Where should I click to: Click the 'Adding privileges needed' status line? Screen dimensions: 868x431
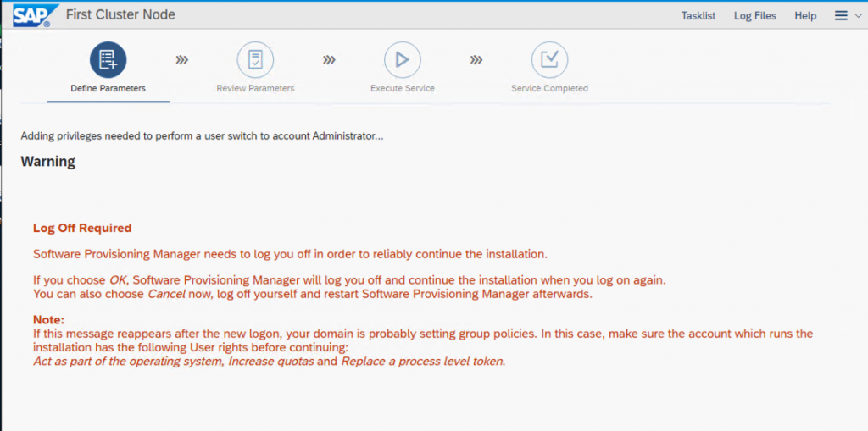202,136
